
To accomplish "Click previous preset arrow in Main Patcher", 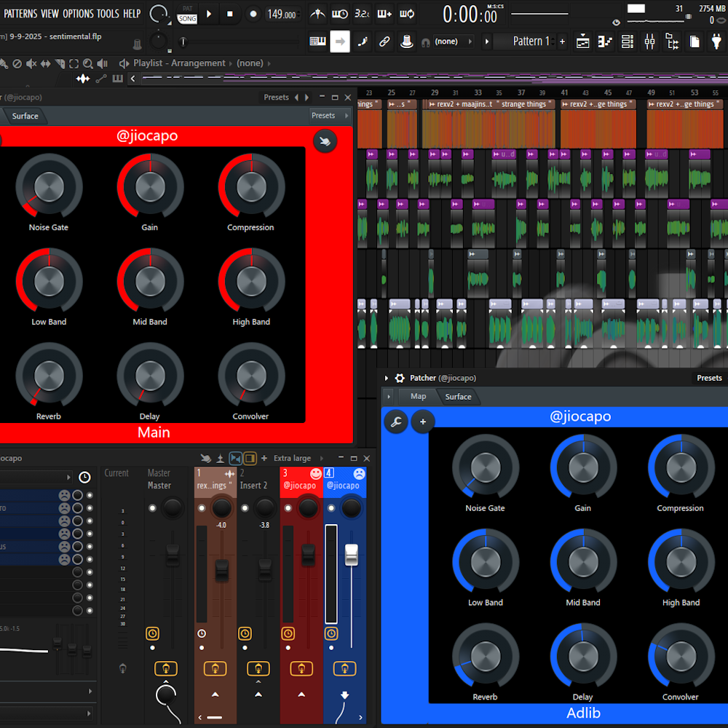I will tap(297, 97).
